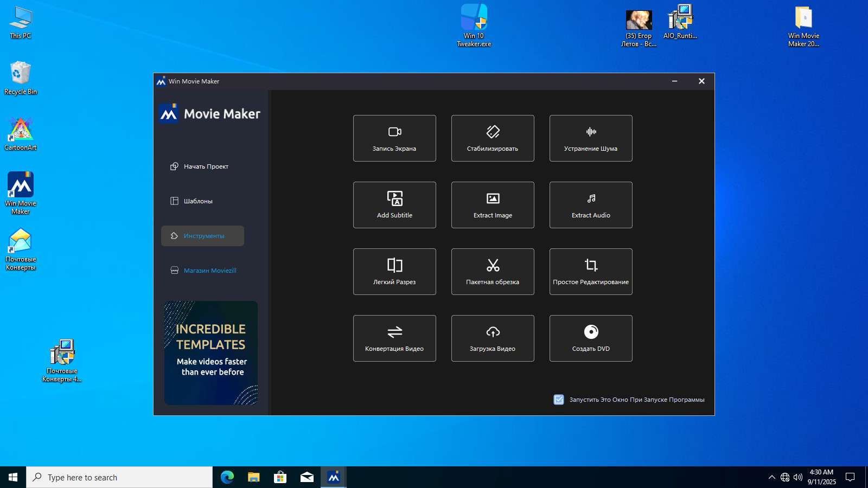868x488 pixels.
Task: Open the Windows Start menu
Action: 13,477
